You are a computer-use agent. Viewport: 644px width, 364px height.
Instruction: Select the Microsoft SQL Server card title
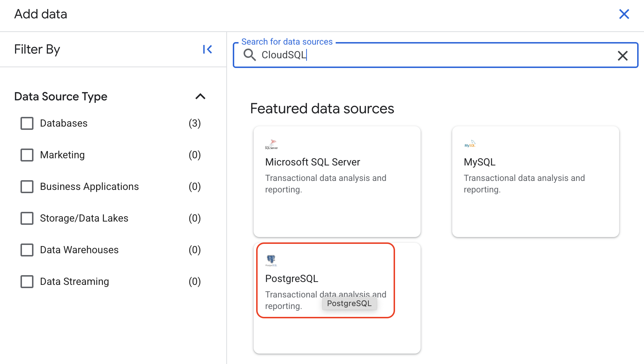313,162
